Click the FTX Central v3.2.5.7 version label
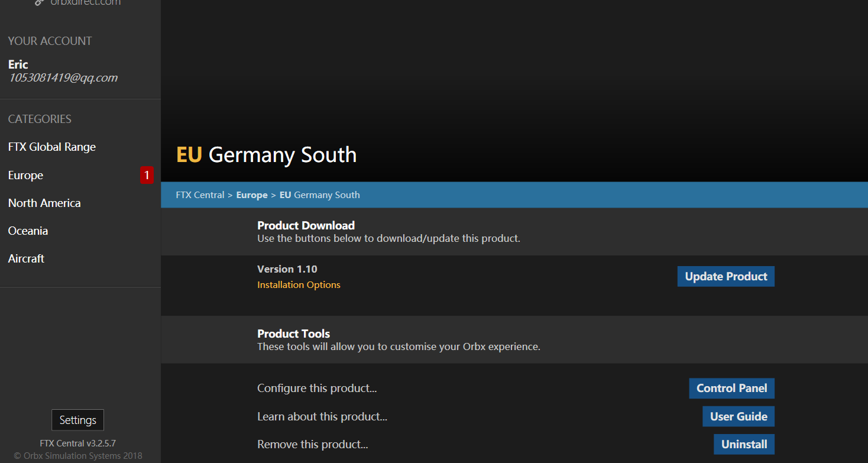 [77, 443]
